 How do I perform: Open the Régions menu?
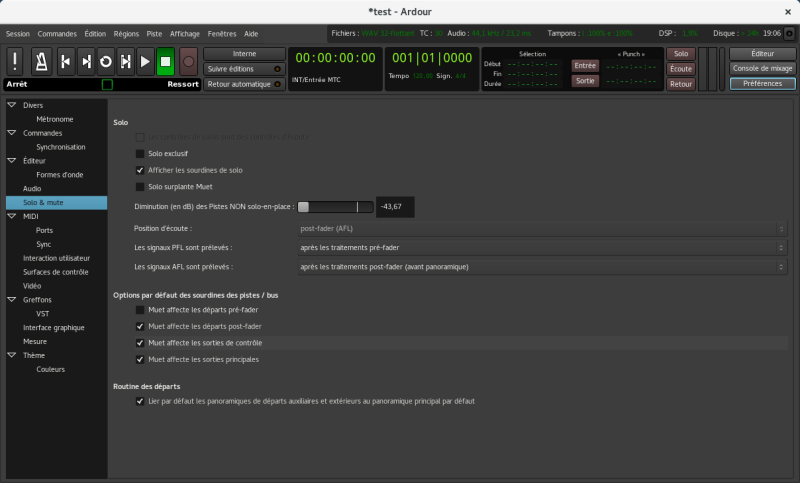click(126, 34)
